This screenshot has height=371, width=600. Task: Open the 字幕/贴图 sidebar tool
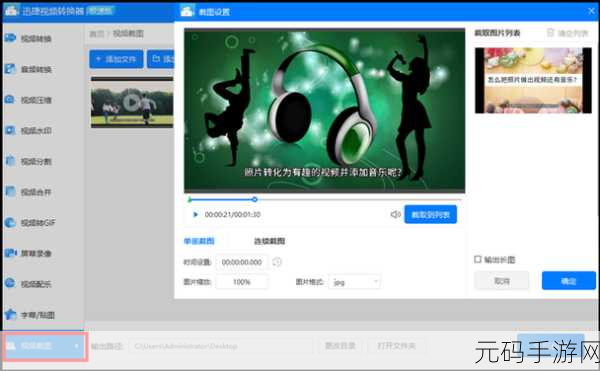pyautogui.click(x=30, y=315)
